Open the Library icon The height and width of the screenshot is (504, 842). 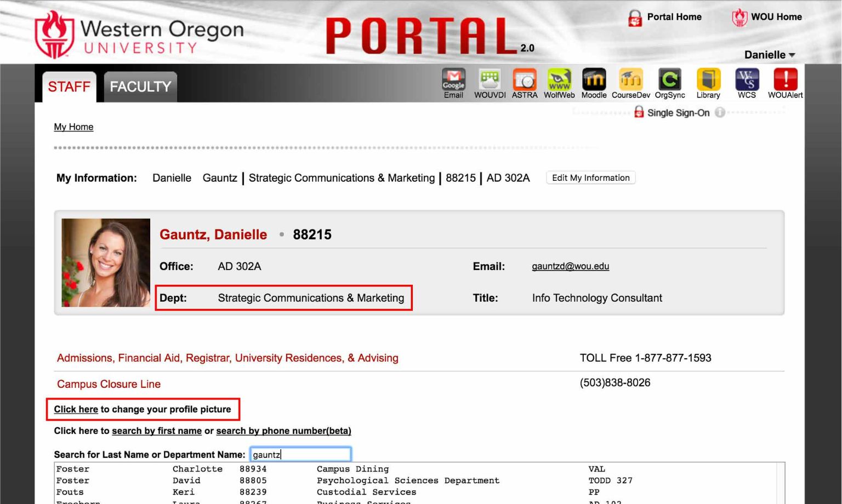[x=708, y=80]
